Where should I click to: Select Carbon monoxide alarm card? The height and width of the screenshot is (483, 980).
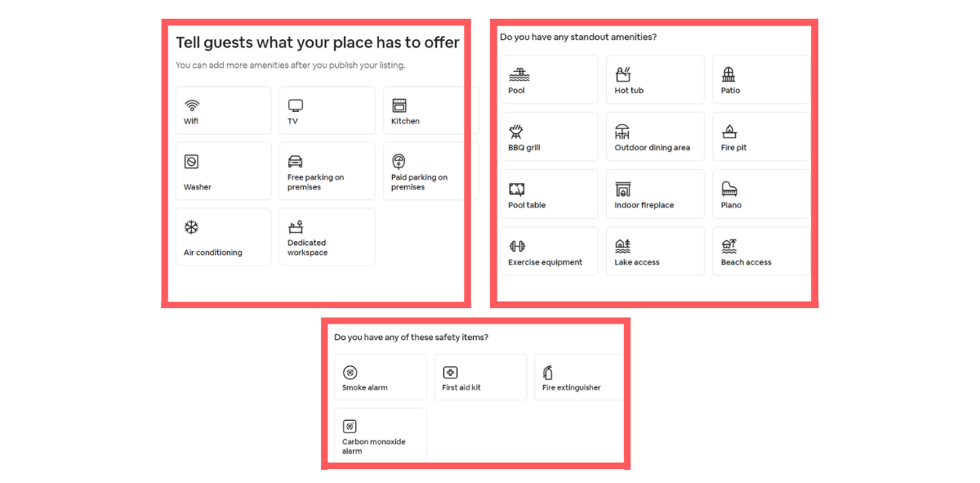tap(381, 435)
